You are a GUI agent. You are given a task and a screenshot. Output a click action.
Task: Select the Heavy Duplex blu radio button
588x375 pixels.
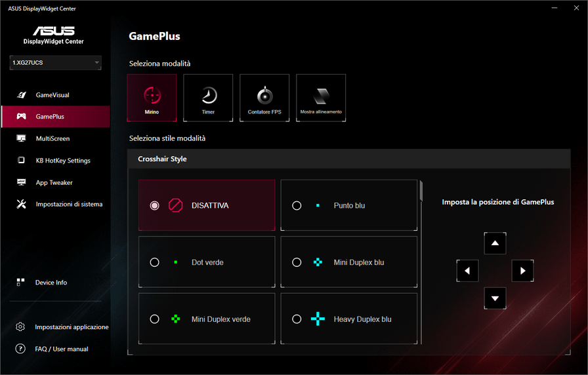click(297, 319)
